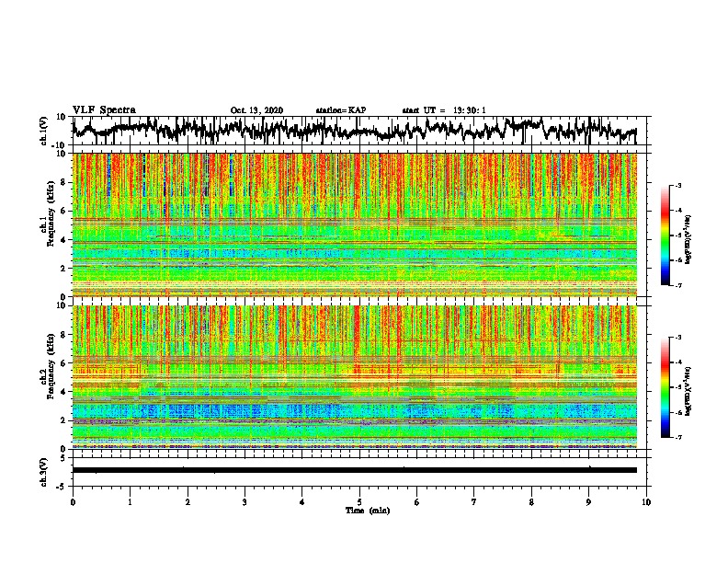This screenshot has width=728, height=563.
Task: Click the ch.2 color scale '-3' label
Action: [678, 338]
